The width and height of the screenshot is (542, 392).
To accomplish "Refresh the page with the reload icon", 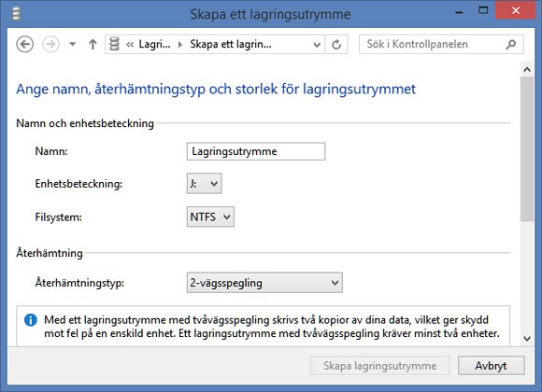I will click(x=336, y=45).
